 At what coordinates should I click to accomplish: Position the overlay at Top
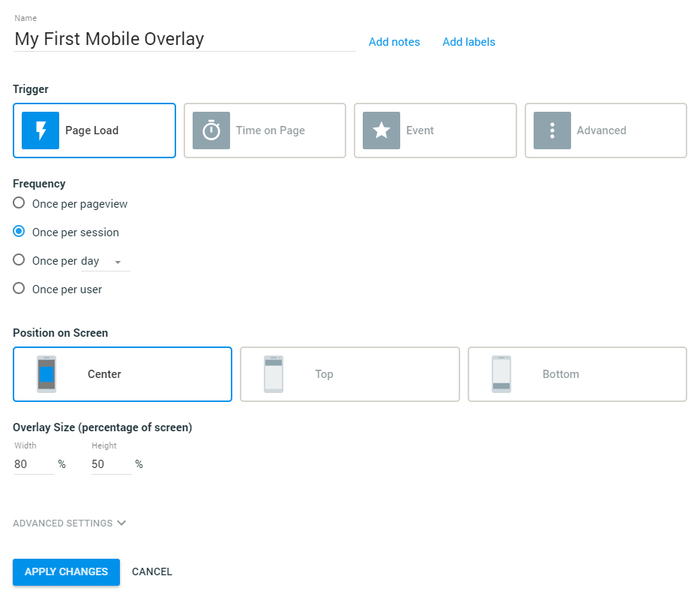click(350, 374)
